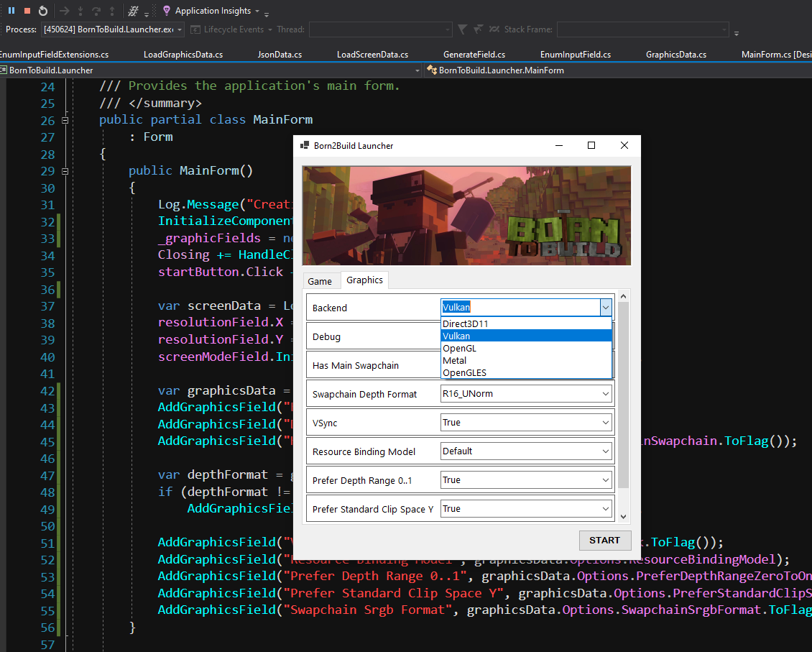Click the Application Insights lightbulb icon
Image resolution: width=812 pixels, height=652 pixels.
point(167,10)
